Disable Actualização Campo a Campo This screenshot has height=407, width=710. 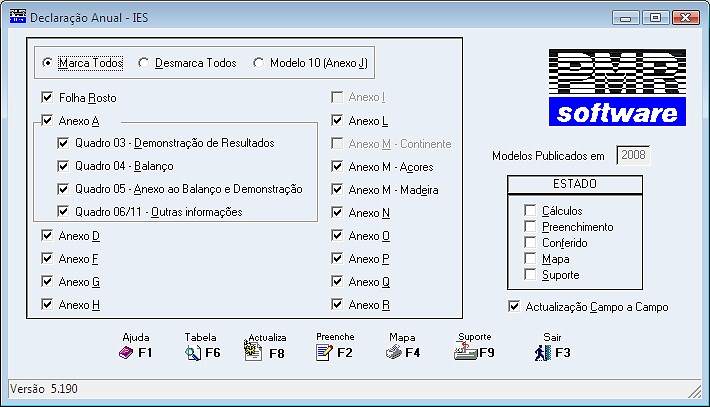pyautogui.click(x=514, y=306)
